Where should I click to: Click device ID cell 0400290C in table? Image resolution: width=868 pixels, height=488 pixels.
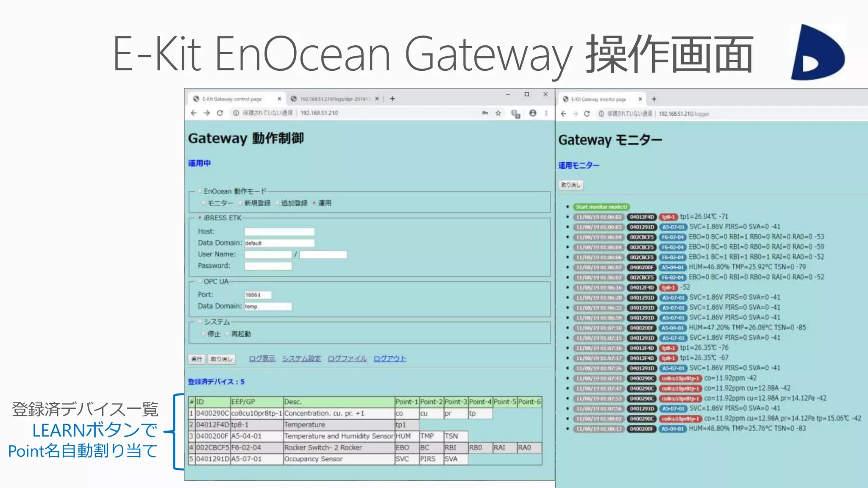point(212,413)
